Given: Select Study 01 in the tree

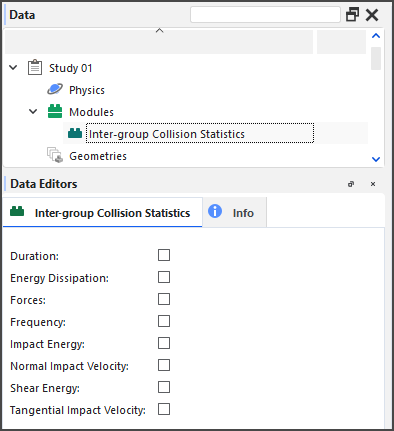Looking at the screenshot, I should coord(71,68).
